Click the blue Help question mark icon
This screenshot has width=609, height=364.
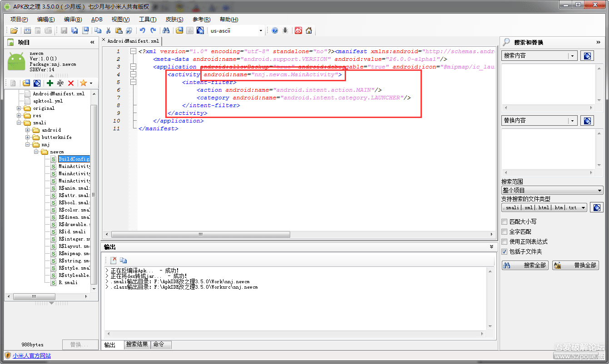click(275, 30)
